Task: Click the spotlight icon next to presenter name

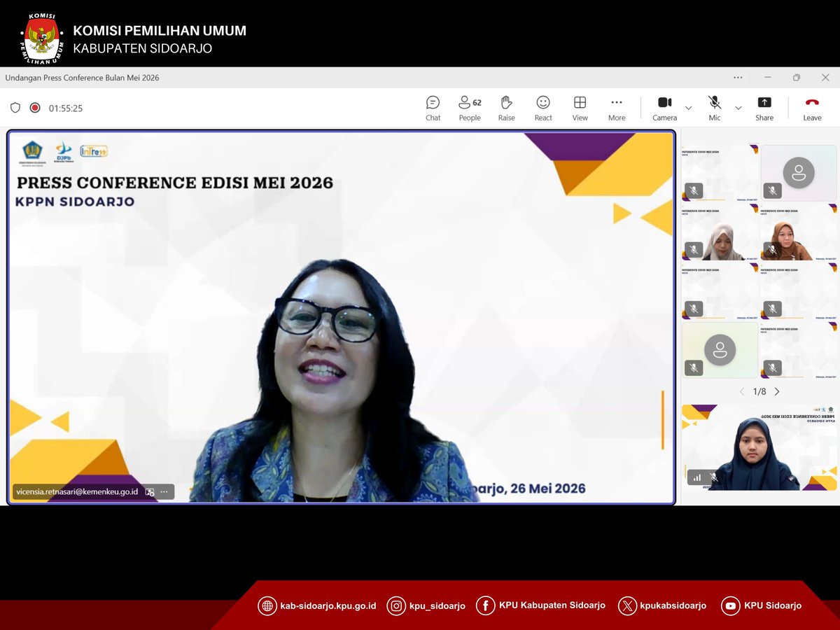Action: [x=150, y=492]
